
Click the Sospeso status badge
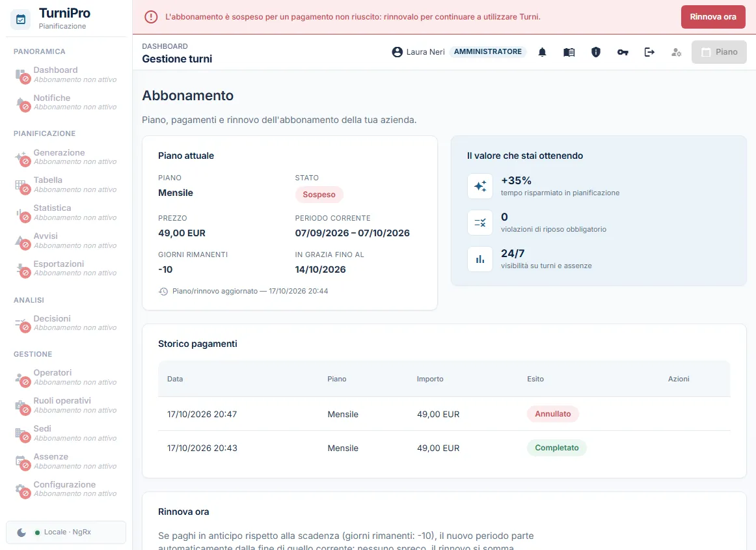click(319, 195)
